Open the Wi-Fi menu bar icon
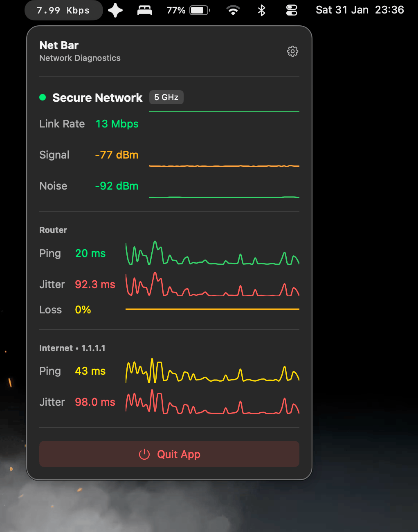Screen dimensions: 418x532 coord(233,10)
